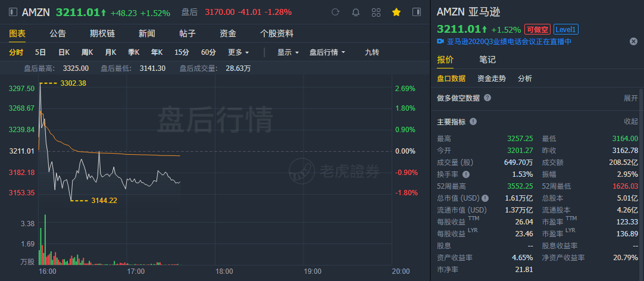Click the Level1 badge
The height and width of the screenshot is (281, 644).
566,29
